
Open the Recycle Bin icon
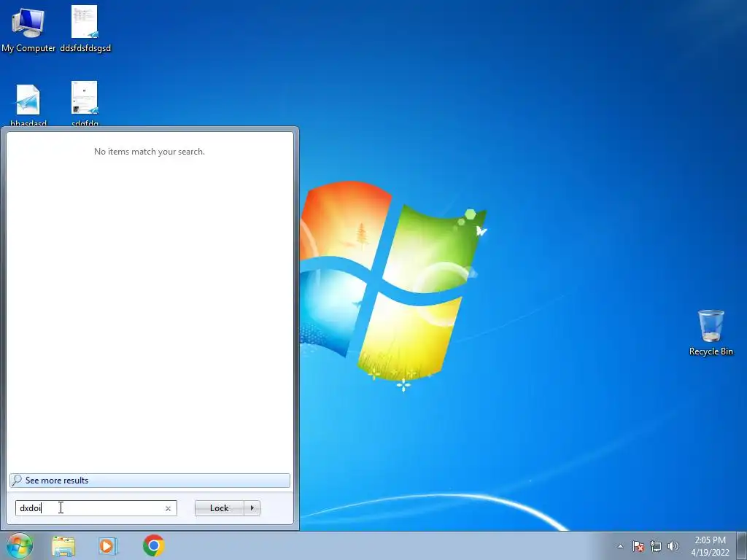(x=711, y=332)
